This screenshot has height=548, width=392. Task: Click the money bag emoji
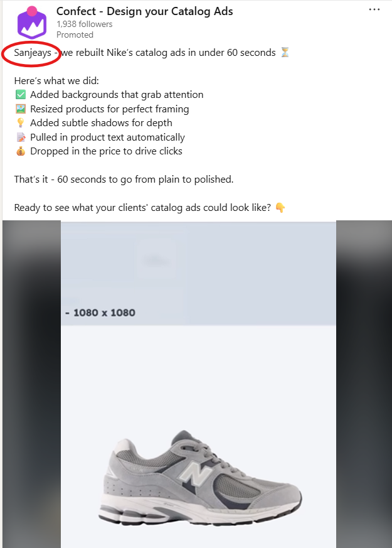point(20,151)
